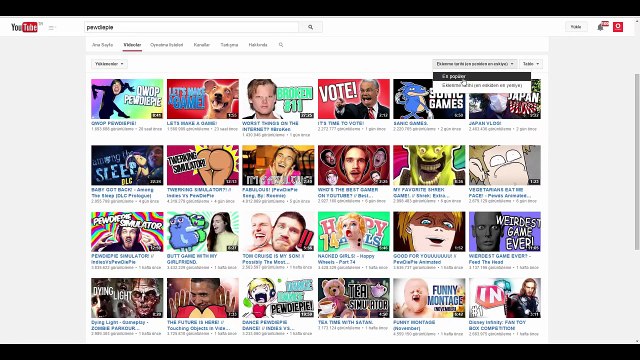Open FABULOUS! PewDiePie Song title link
This screenshot has height=360, width=640.
[x=270, y=193]
